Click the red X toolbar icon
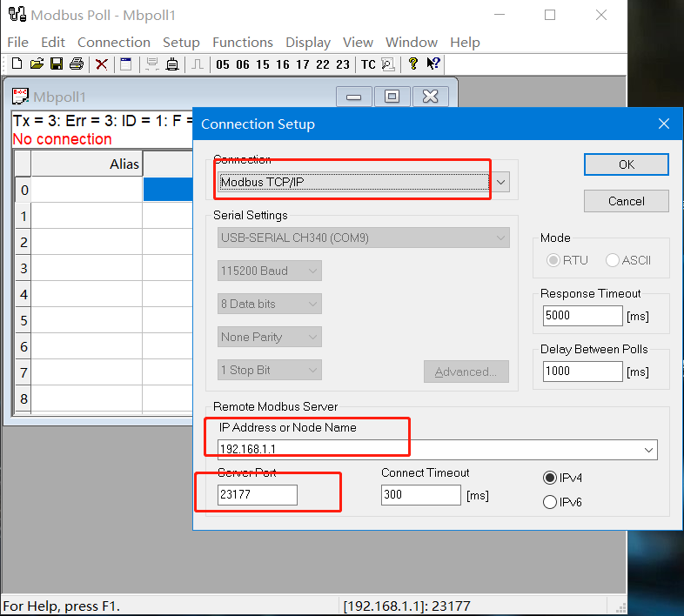 102,64
